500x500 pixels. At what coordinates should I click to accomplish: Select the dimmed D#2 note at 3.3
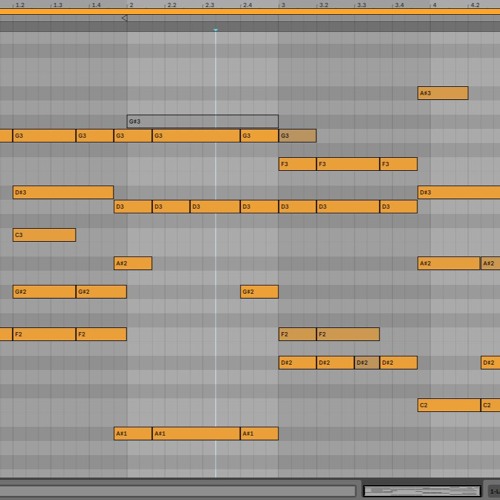pos(367,363)
